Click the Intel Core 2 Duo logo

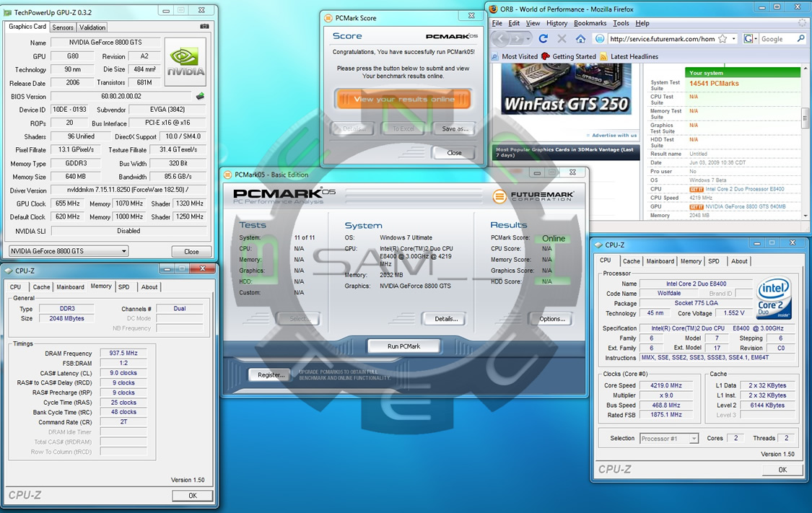[x=774, y=297]
